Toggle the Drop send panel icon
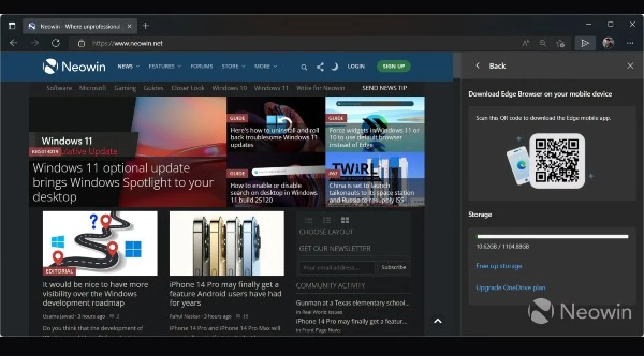 pyautogui.click(x=585, y=43)
